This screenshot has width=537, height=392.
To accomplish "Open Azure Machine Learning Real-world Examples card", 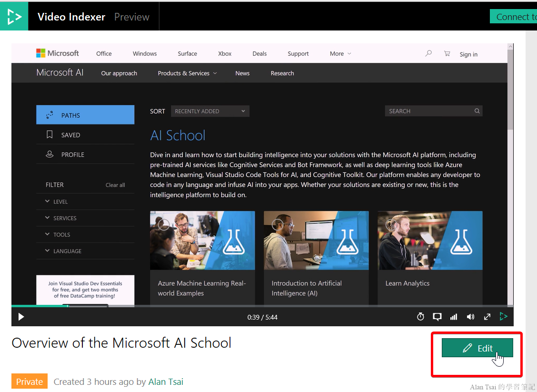I will coord(202,258).
